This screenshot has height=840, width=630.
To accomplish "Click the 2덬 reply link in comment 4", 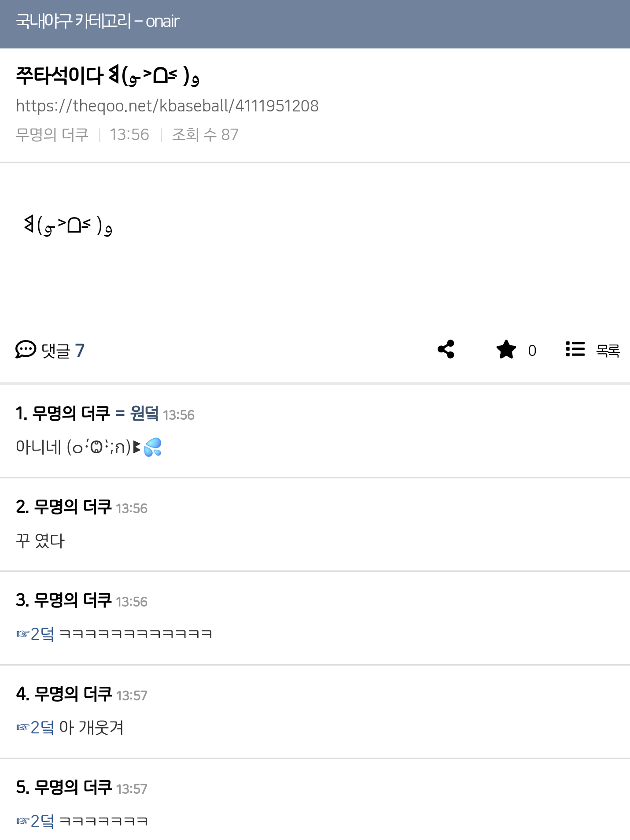I will (42, 727).
